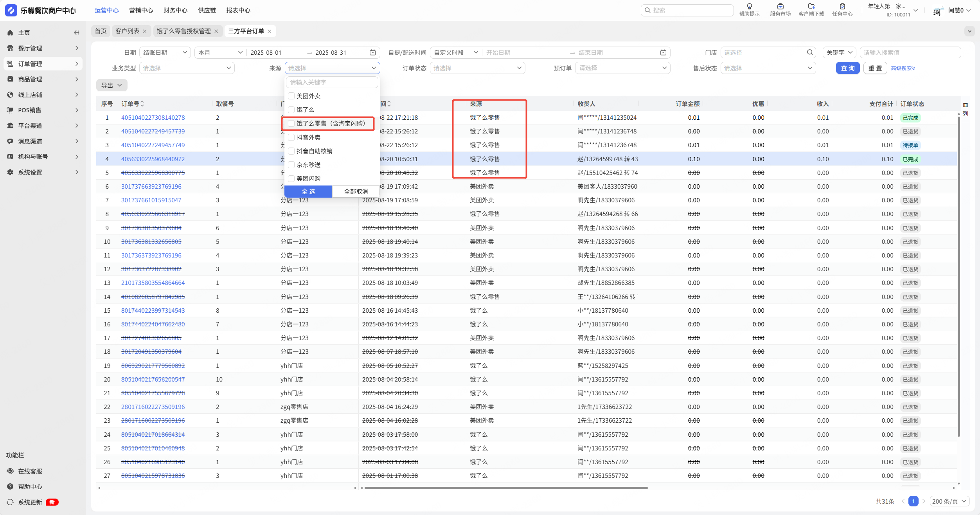
Task: Open the 订单状态 dropdown
Action: pos(477,68)
